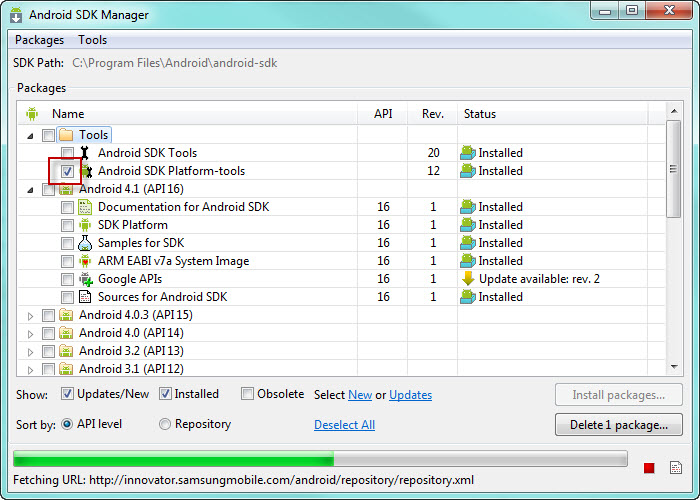Open the log window icon
The width and height of the screenshot is (700, 500).
pos(676,467)
